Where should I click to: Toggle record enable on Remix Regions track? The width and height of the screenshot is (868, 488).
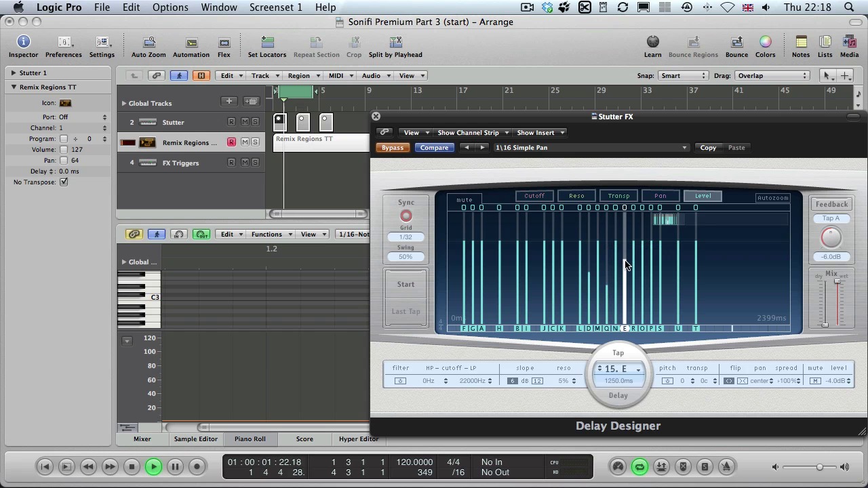point(231,142)
